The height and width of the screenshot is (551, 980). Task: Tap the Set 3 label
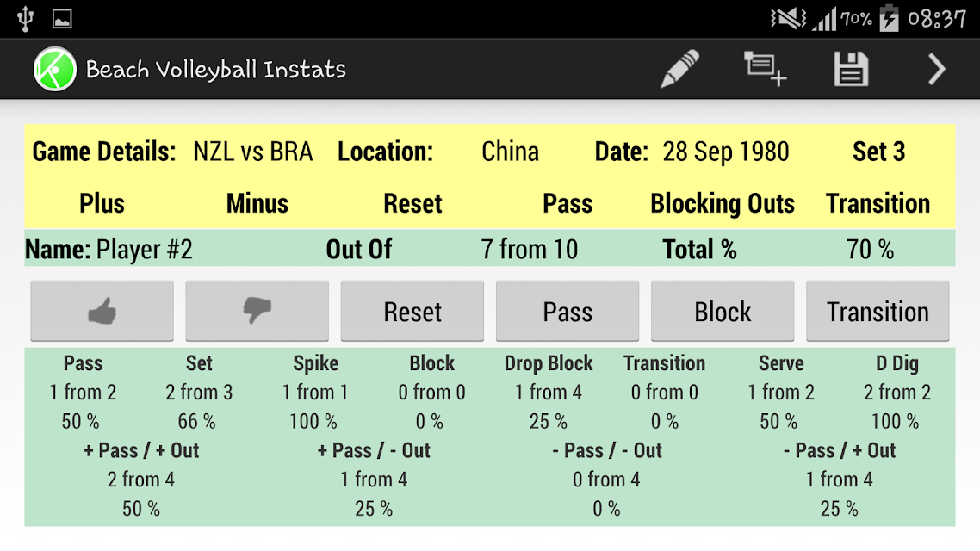[x=878, y=152]
